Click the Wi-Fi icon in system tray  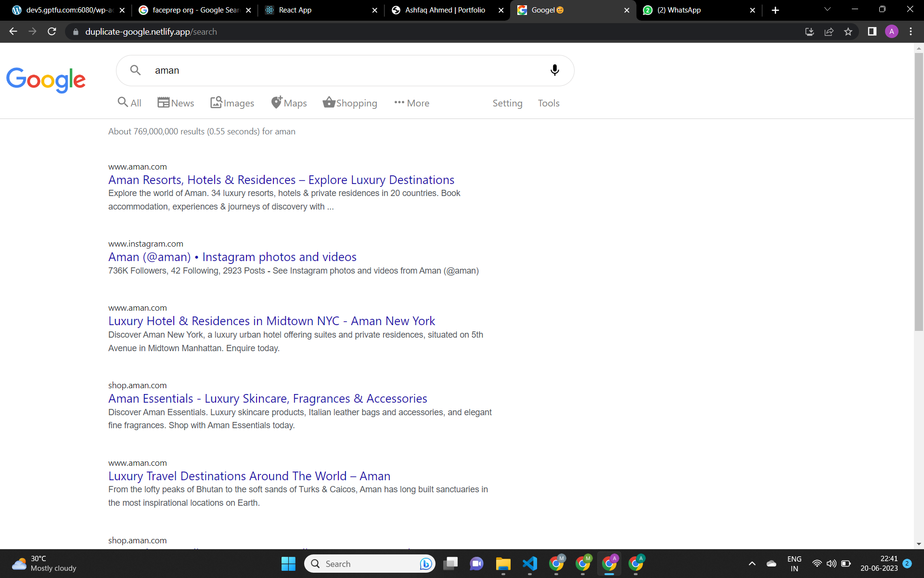[817, 564]
